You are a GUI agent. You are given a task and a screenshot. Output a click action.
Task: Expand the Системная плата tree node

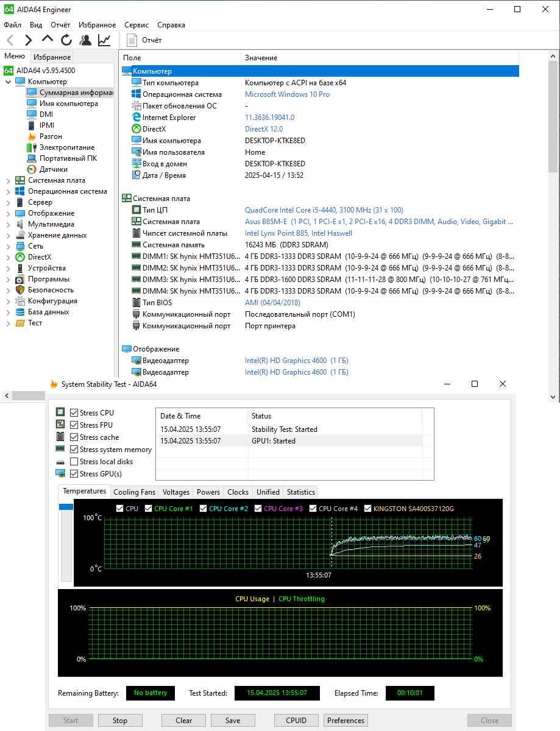click(x=9, y=180)
